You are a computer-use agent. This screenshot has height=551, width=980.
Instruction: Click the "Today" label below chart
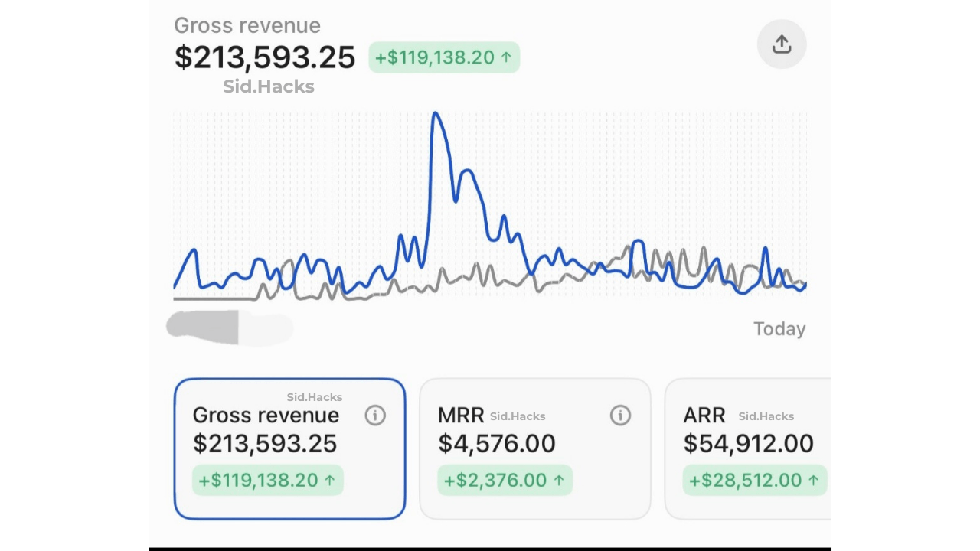click(779, 329)
